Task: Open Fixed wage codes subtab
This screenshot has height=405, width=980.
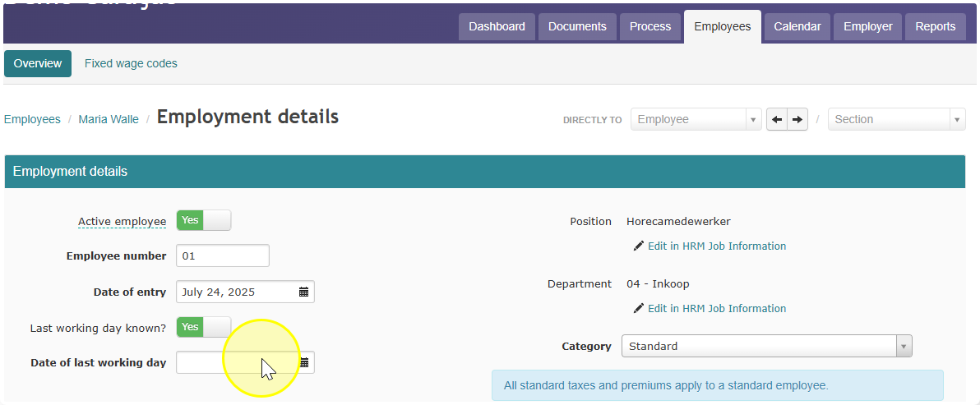Action: [x=131, y=63]
